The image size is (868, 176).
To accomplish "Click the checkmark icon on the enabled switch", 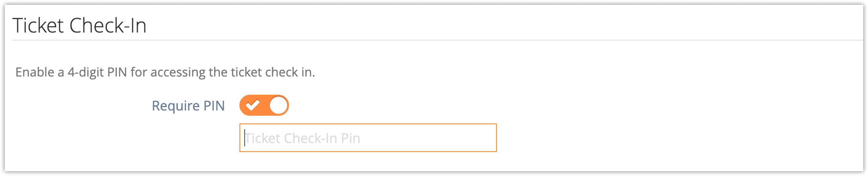I will pos(253,105).
